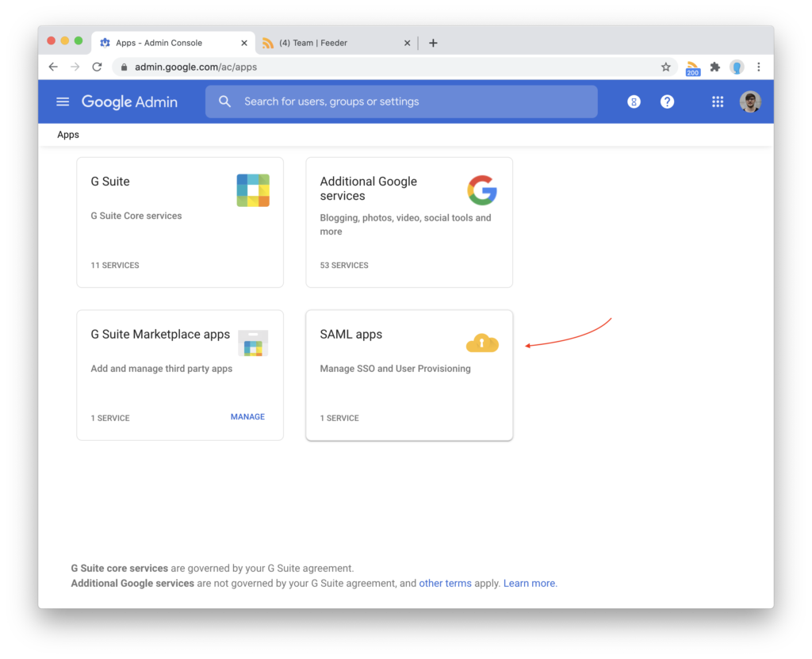Open Additional Google services card title
The width and height of the screenshot is (812, 659).
[x=368, y=189]
